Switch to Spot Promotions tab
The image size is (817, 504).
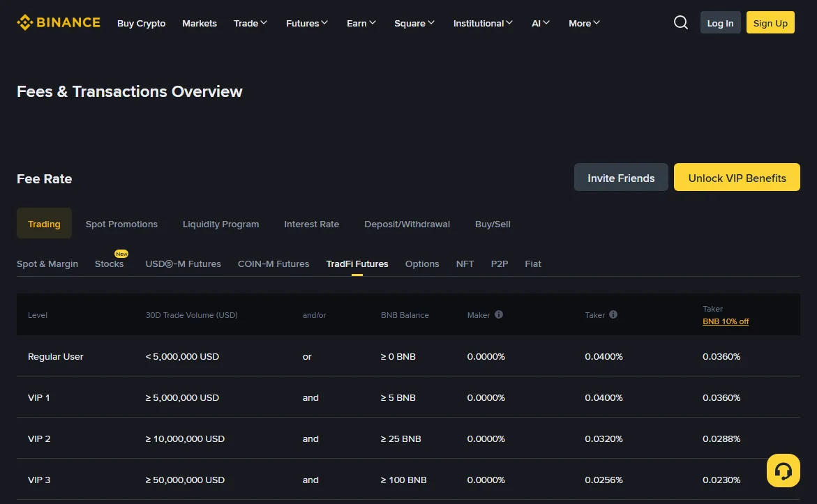tap(121, 224)
